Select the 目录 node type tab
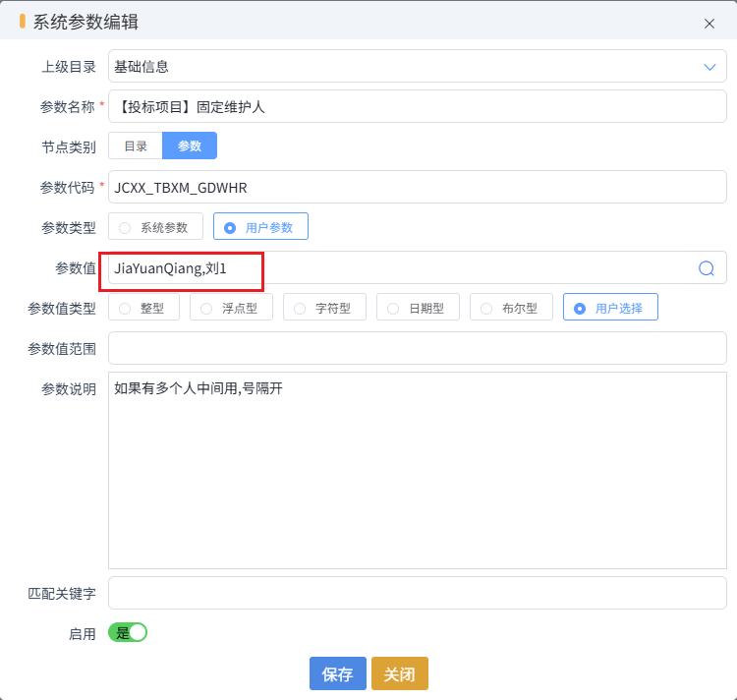 click(x=136, y=146)
